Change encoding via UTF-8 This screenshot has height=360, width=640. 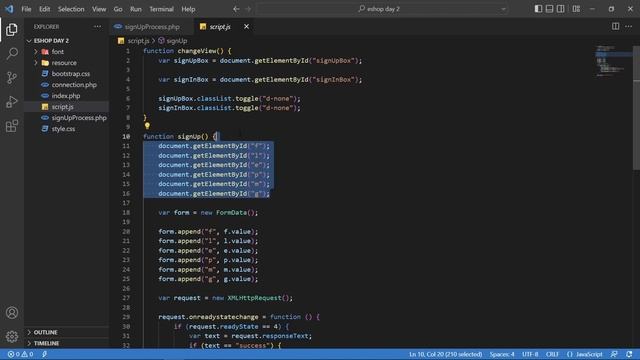(x=530, y=354)
